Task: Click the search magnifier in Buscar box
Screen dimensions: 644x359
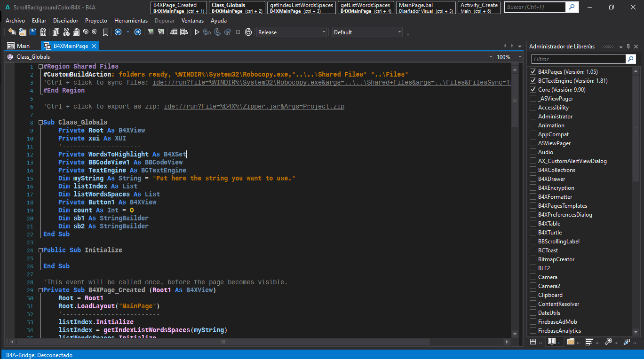Action: [572, 7]
